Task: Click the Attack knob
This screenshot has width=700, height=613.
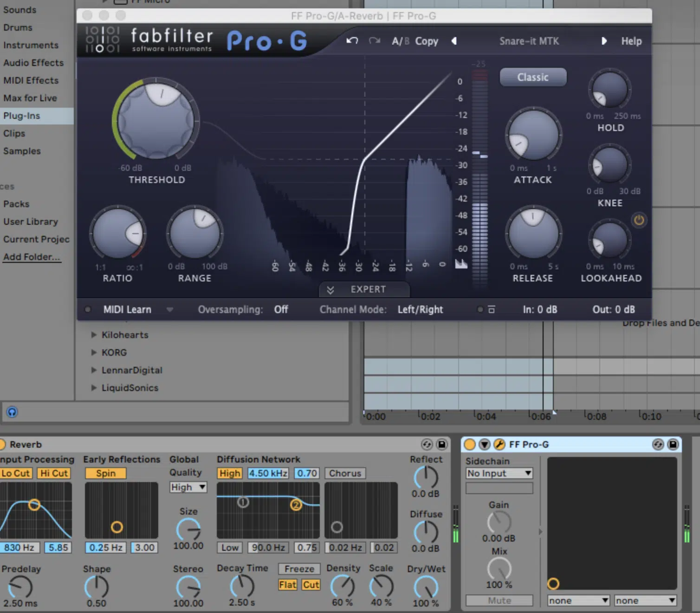Action: 533,136
